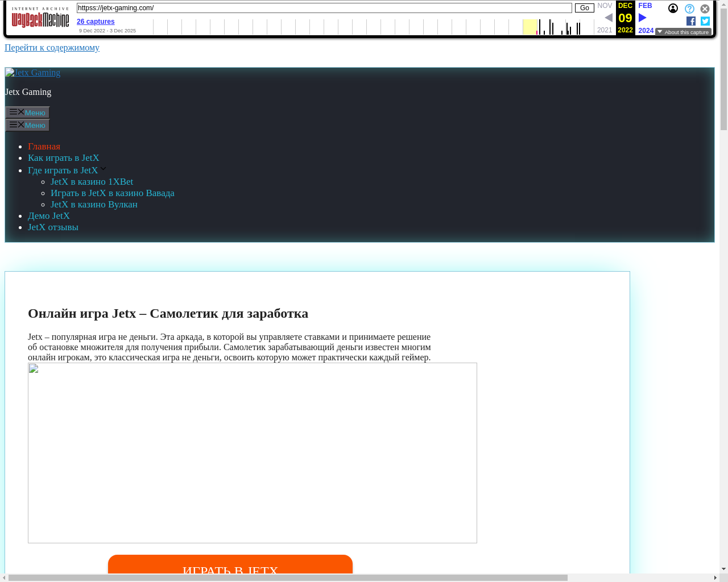Click the help question mark icon
Screen dimensions: 728x582
click(689, 9)
